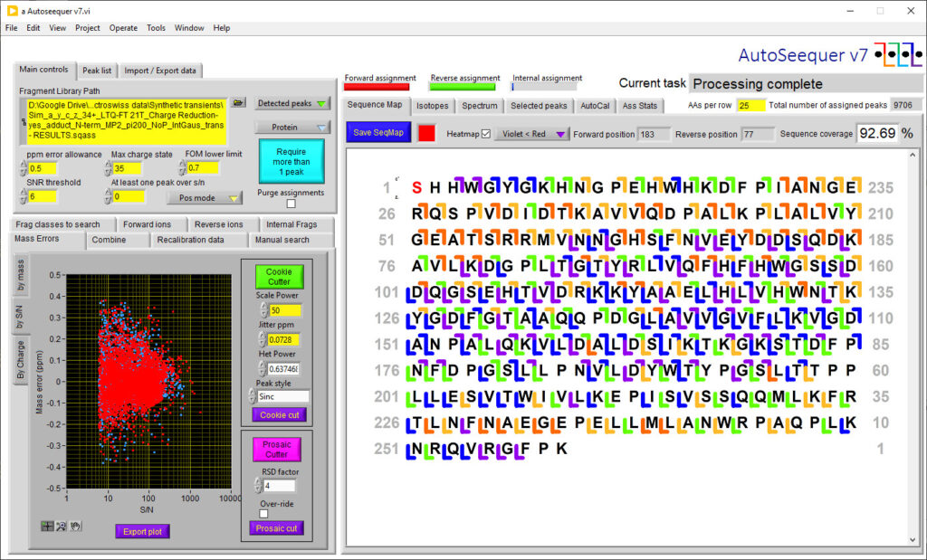Click the sequence map vertical scrollbar
The width and height of the screenshot is (927, 560).
point(913,347)
